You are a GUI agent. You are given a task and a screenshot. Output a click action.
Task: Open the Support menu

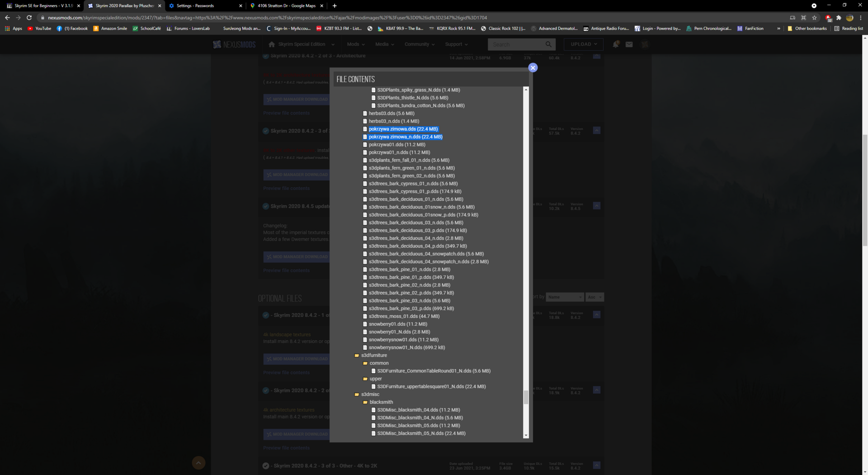456,44
